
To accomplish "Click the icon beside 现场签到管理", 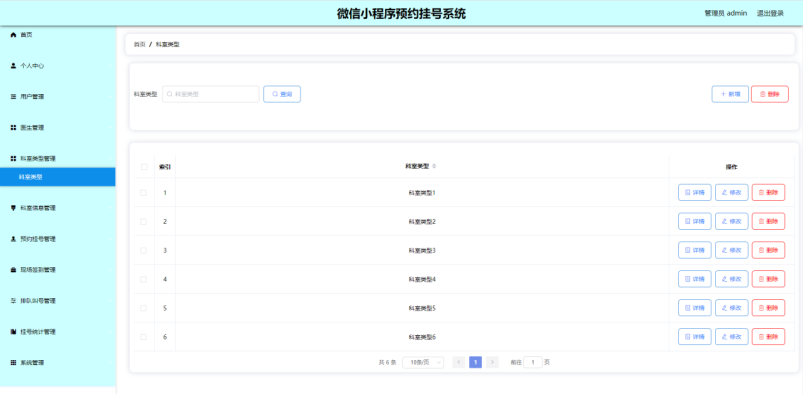I will point(13,270).
